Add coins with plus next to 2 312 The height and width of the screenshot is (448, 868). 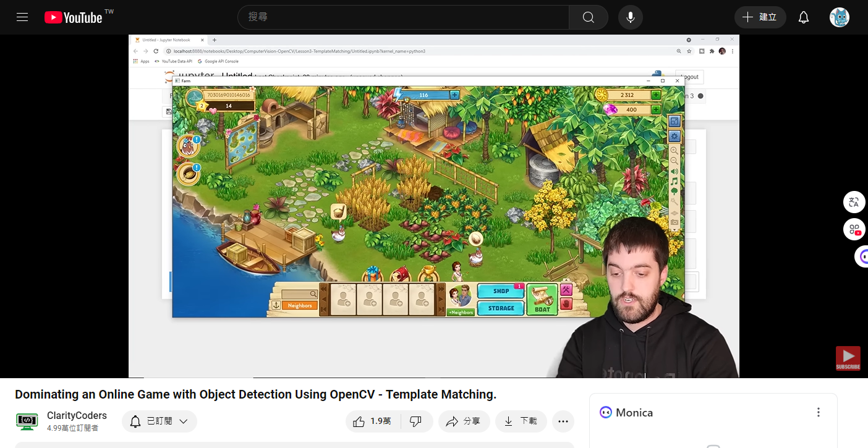[x=655, y=95]
